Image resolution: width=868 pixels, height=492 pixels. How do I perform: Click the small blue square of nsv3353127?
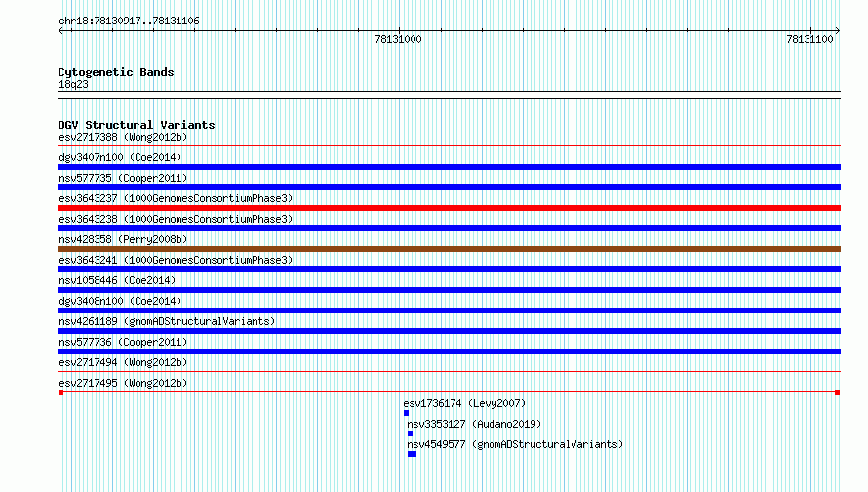(411, 433)
